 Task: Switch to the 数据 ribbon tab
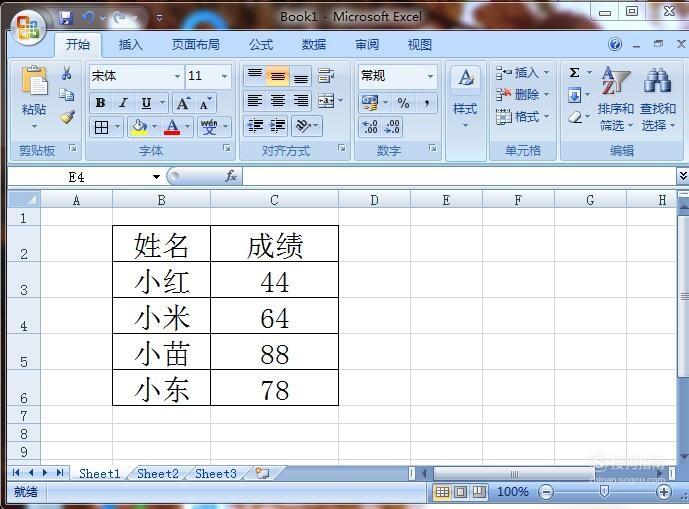pyautogui.click(x=314, y=44)
